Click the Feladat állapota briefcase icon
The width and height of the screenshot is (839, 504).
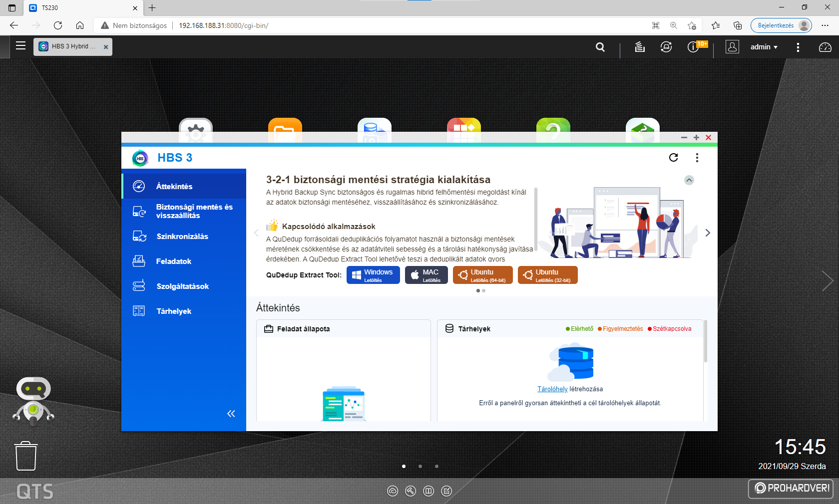point(269,329)
